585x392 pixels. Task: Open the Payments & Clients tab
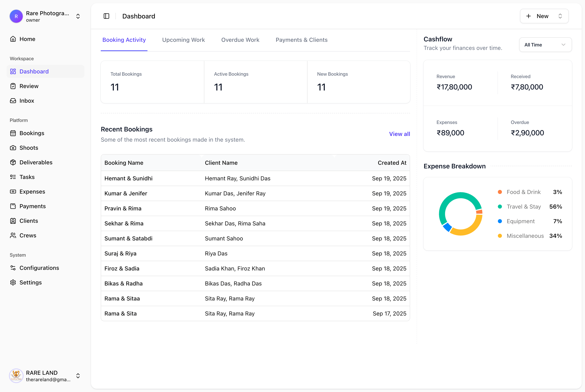(301, 40)
